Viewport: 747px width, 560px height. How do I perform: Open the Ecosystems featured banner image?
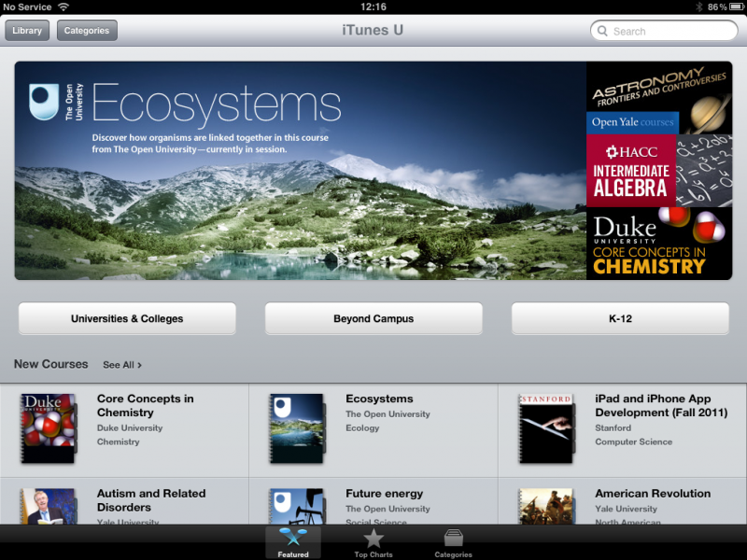click(301, 171)
